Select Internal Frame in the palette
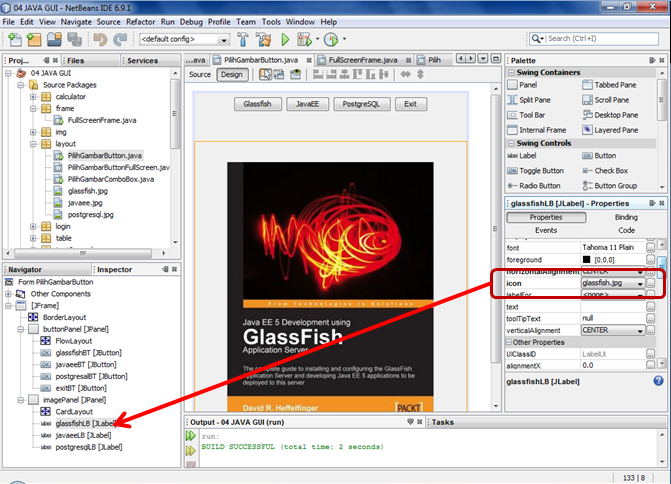 (537, 130)
